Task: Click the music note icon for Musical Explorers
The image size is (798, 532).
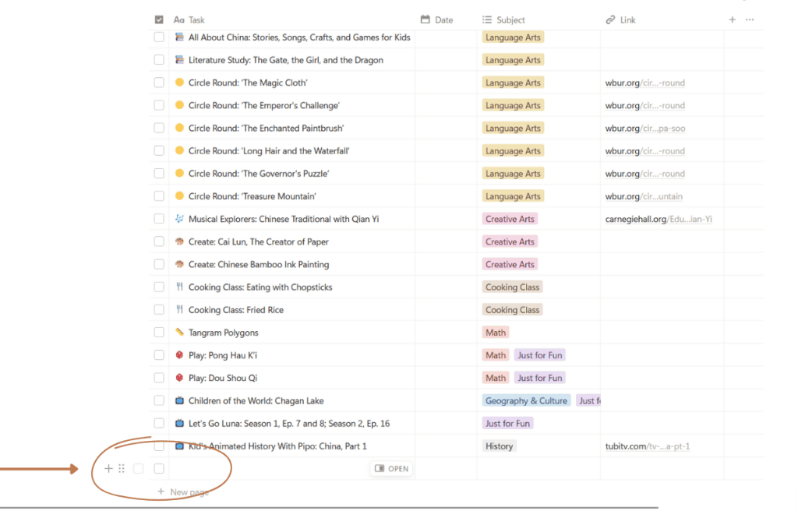Action: [x=179, y=219]
